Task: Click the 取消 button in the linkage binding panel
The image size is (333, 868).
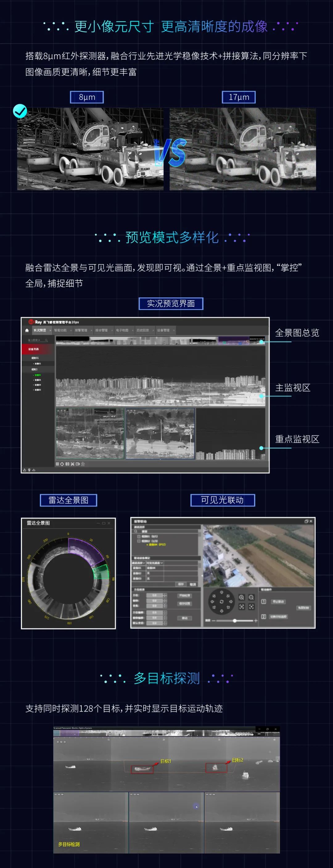Action: pos(193,585)
